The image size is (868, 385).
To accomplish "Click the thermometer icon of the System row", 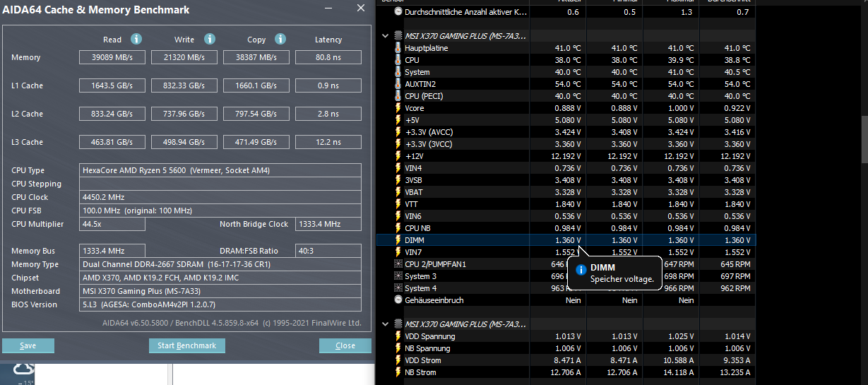I will [x=398, y=72].
